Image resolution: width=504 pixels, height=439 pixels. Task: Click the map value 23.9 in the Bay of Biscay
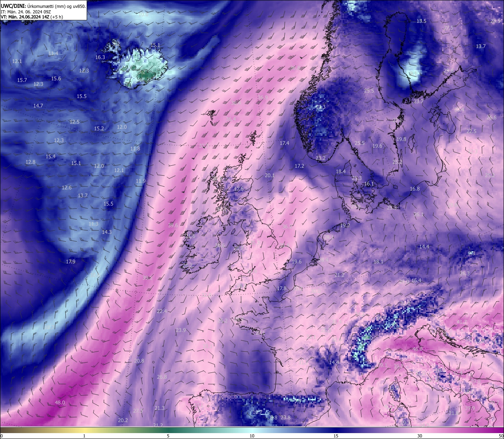coord(181,330)
